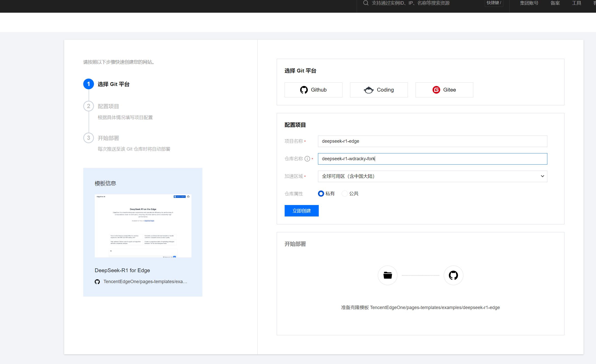Click the 立即创建 button
This screenshot has height=364, width=596.
pyautogui.click(x=301, y=211)
